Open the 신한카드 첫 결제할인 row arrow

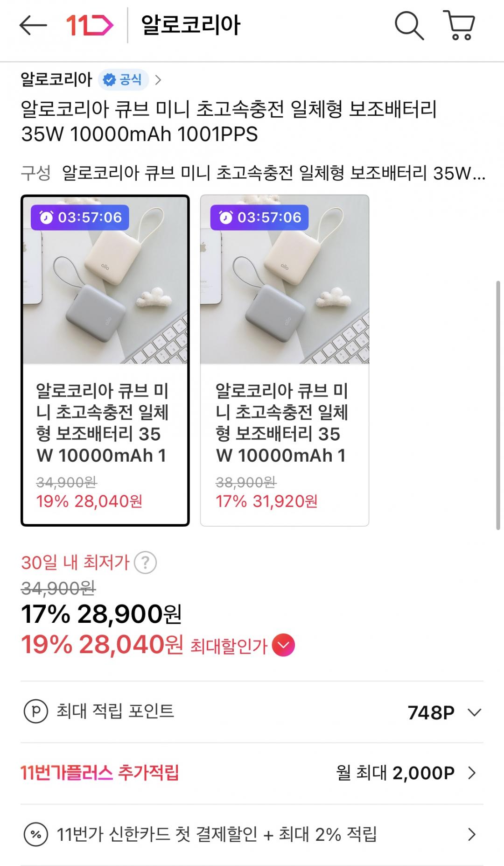pyautogui.click(x=472, y=834)
